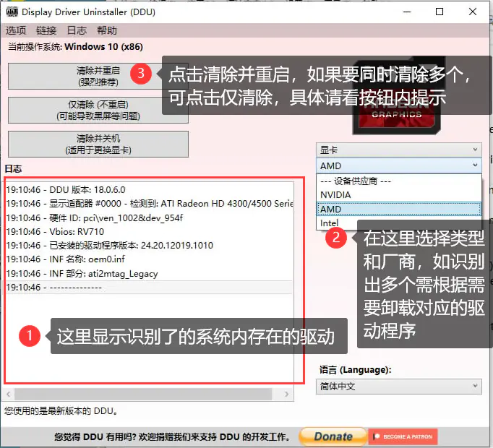The width and height of the screenshot is (493, 448).
Task: Open the 帮助 menu
Action: 107,30
